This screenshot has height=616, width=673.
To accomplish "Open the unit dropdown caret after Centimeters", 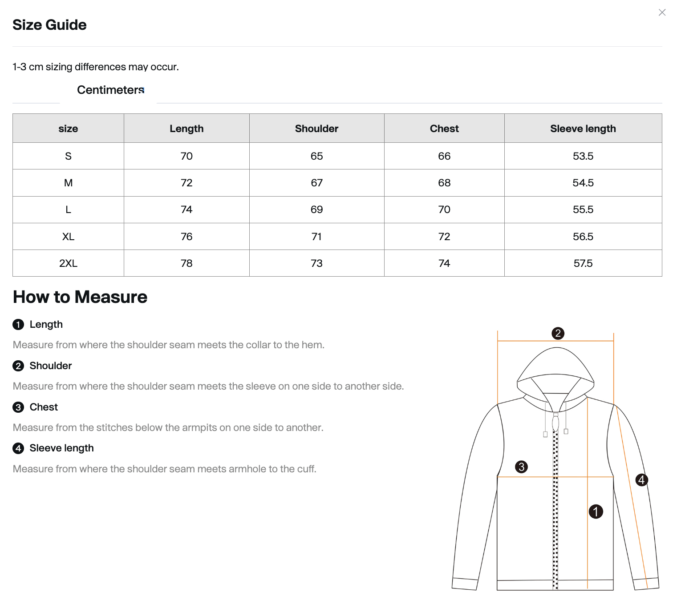I will pyautogui.click(x=143, y=90).
